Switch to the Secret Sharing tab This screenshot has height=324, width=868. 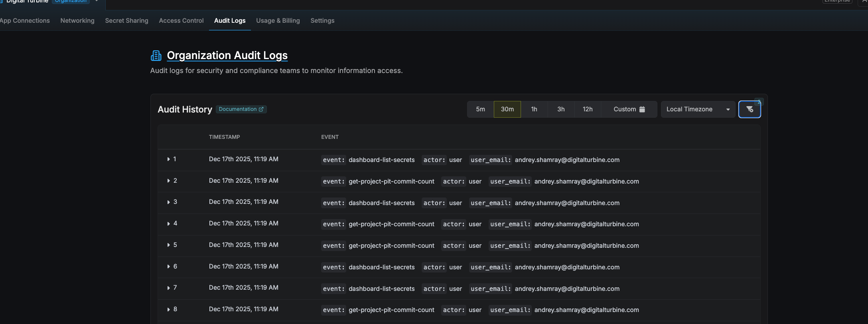126,21
